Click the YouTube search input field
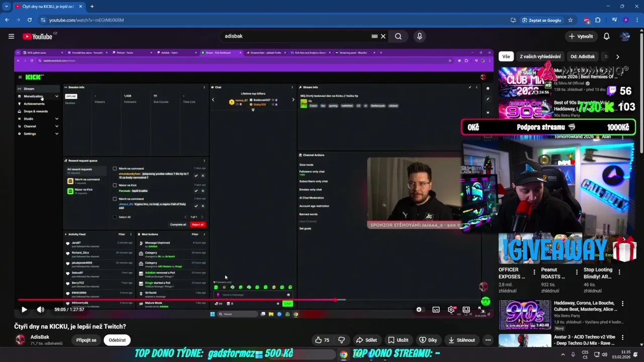The height and width of the screenshot is (362, 644). tap(297, 36)
